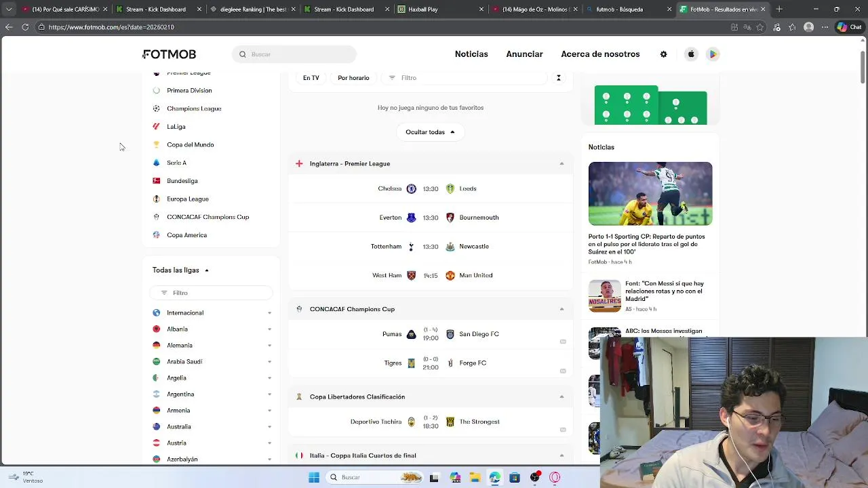Open a new browser tab with the plus button
Screen dimensions: 868x488
pos(779,9)
